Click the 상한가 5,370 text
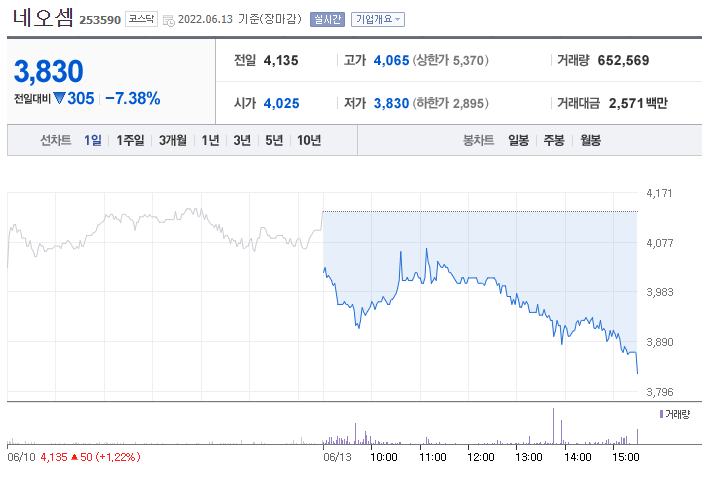This screenshot has width=702, height=480. (450, 60)
